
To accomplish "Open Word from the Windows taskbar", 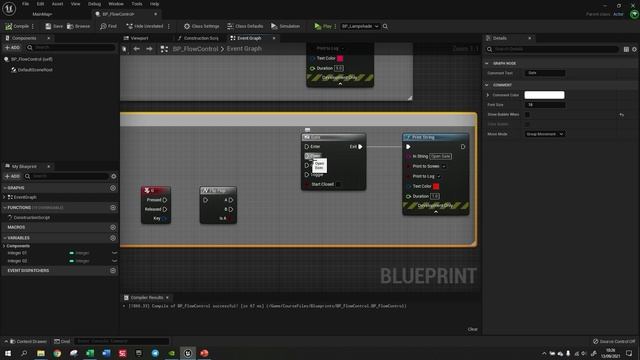I will point(106,353).
